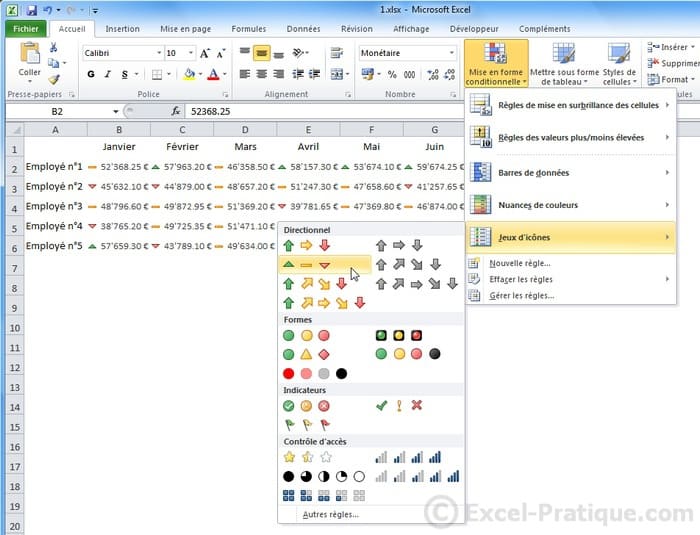Open the Calibri font name dropdown
Image resolution: width=700 pixels, height=535 pixels.
(159, 53)
